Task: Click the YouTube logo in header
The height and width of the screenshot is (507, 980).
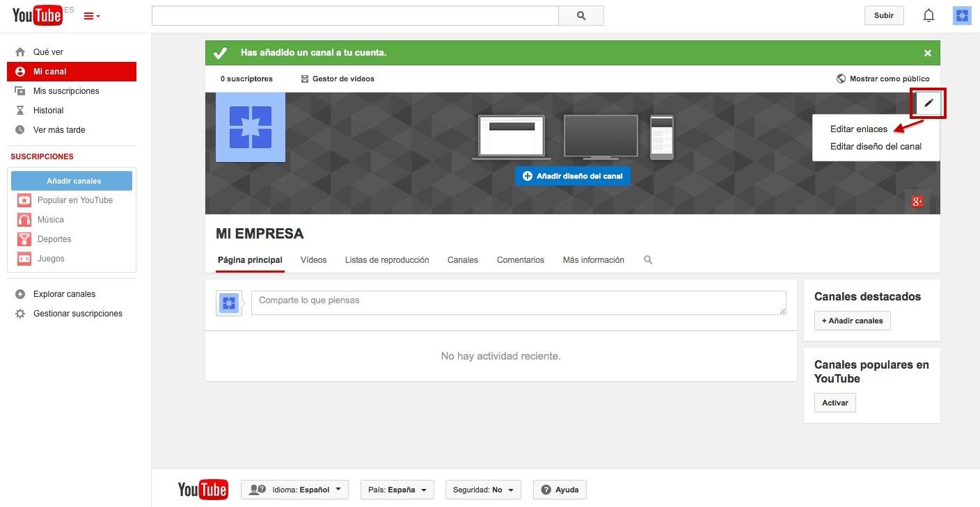Action: coord(38,15)
